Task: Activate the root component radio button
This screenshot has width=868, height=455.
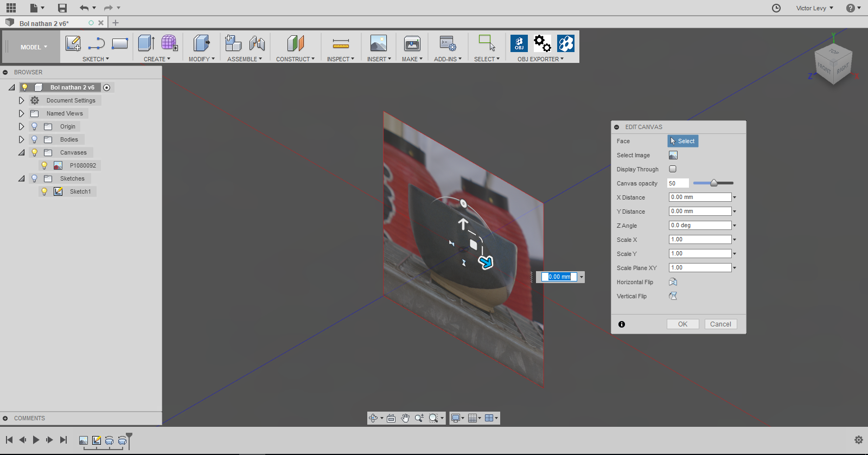Action: [107, 87]
